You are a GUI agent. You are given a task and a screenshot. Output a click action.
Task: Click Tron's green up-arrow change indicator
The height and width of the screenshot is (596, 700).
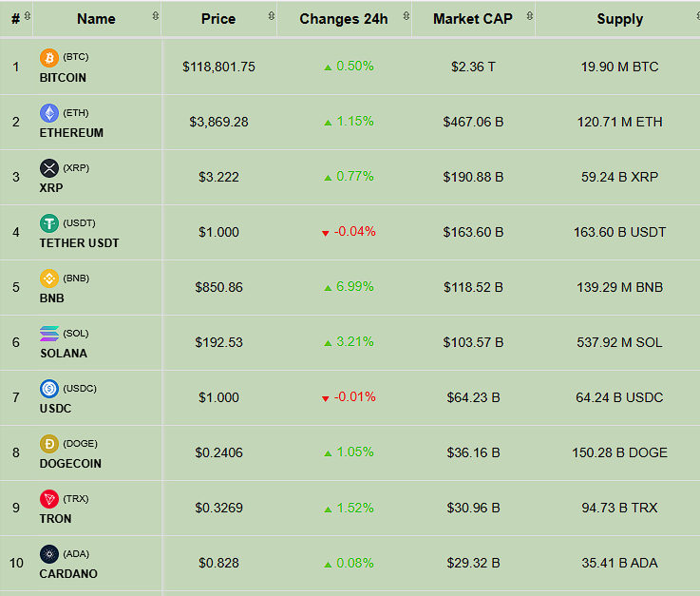pos(328,509)
